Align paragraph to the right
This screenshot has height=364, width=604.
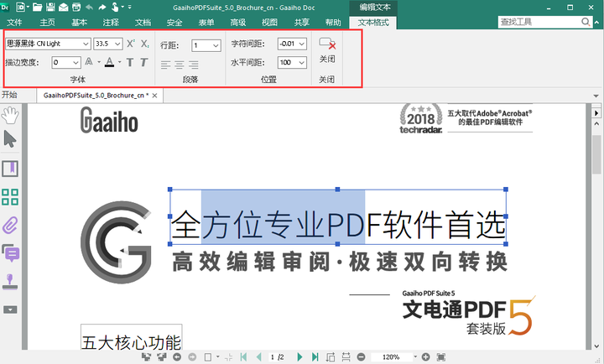(x=194, y=65)
